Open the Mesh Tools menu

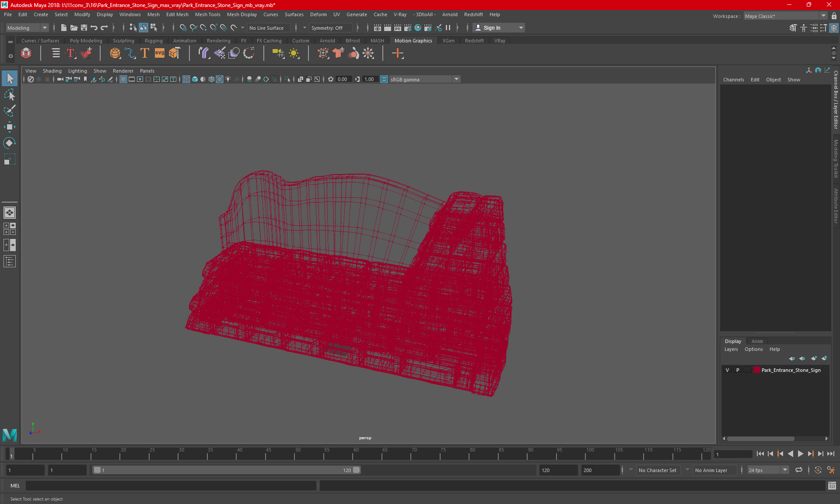pos(207,14)
